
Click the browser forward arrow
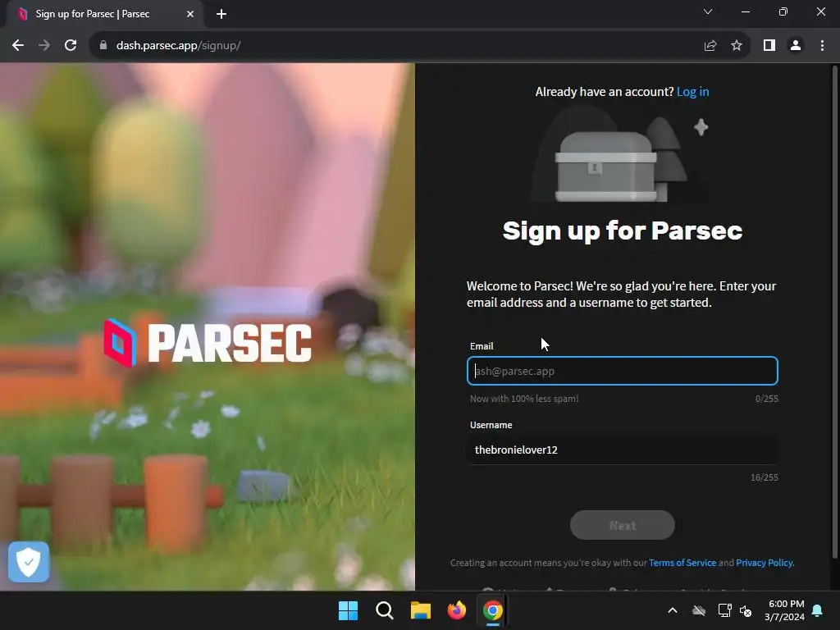pyautogui.click(x=44, y=46)
